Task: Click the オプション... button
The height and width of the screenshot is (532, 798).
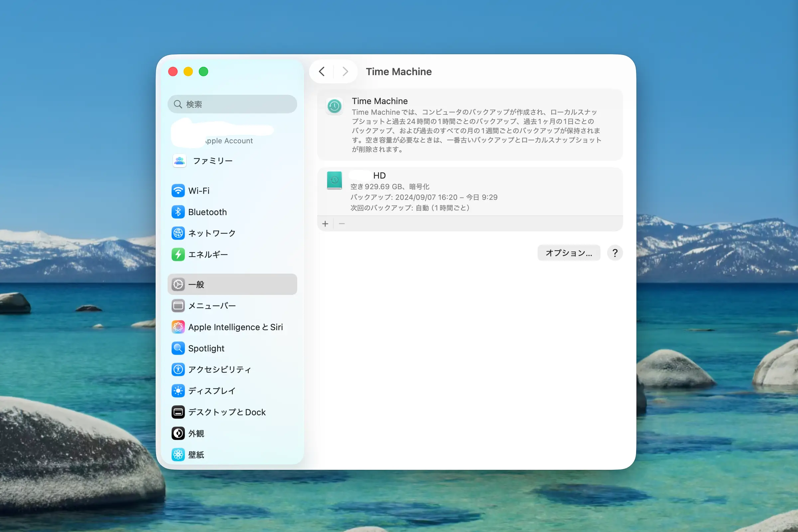Action: [569, 253]
